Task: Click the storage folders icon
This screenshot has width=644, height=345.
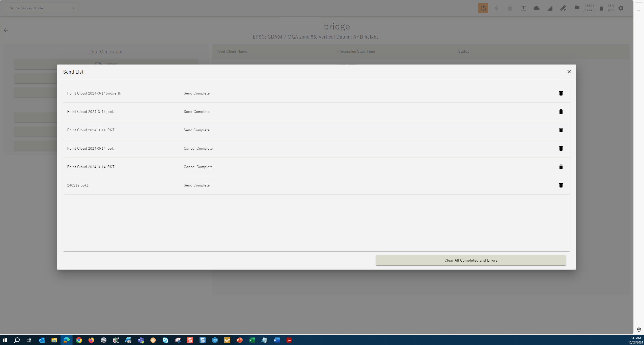Action: click(x=576, y=8)
